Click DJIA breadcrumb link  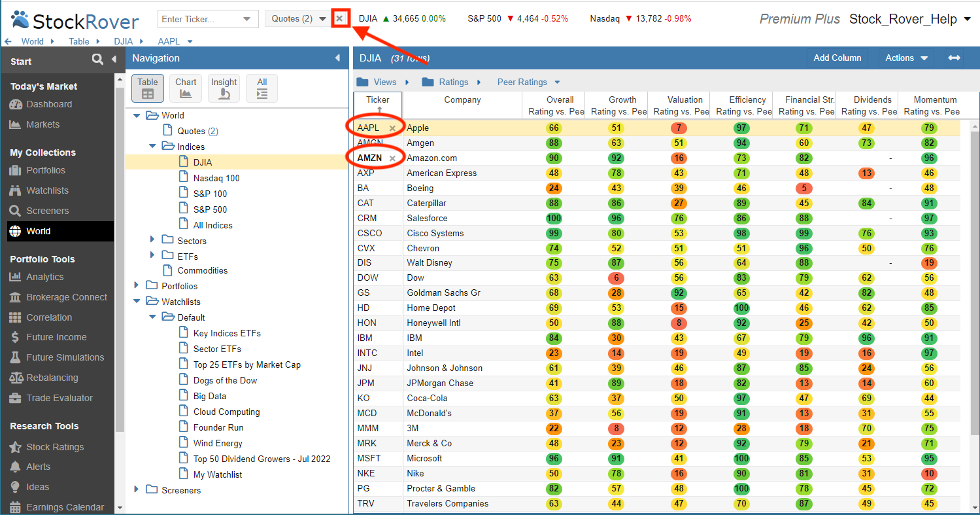[123, 41]
